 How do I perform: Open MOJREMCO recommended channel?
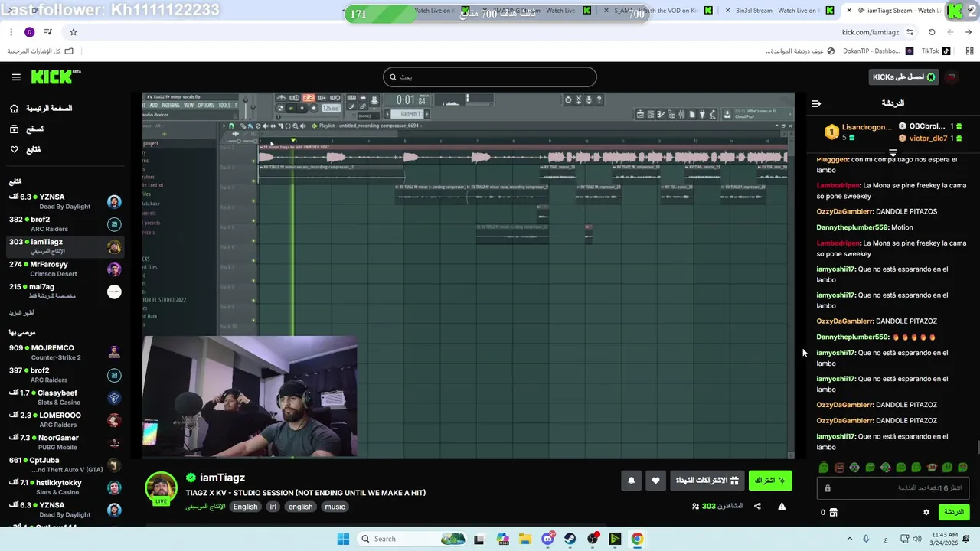click(65, 352)
